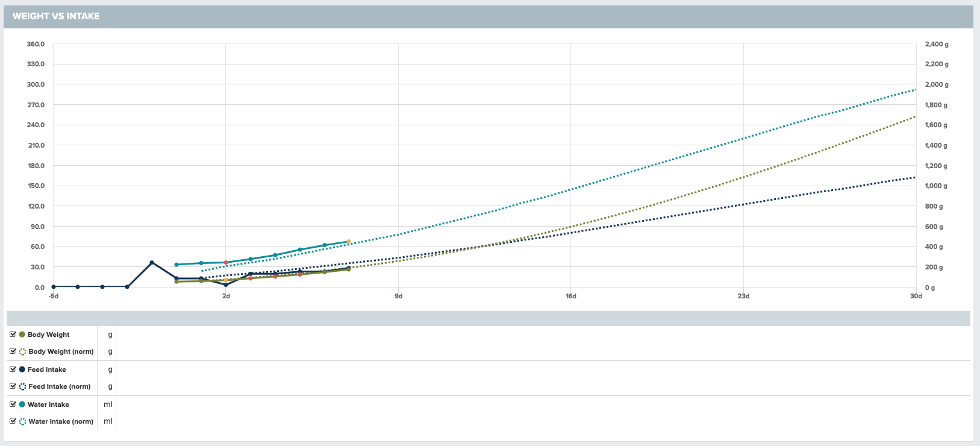Click the ml unit in Water Intake (norm) row
The image size is (980, 446).
(x=108, y=421)
